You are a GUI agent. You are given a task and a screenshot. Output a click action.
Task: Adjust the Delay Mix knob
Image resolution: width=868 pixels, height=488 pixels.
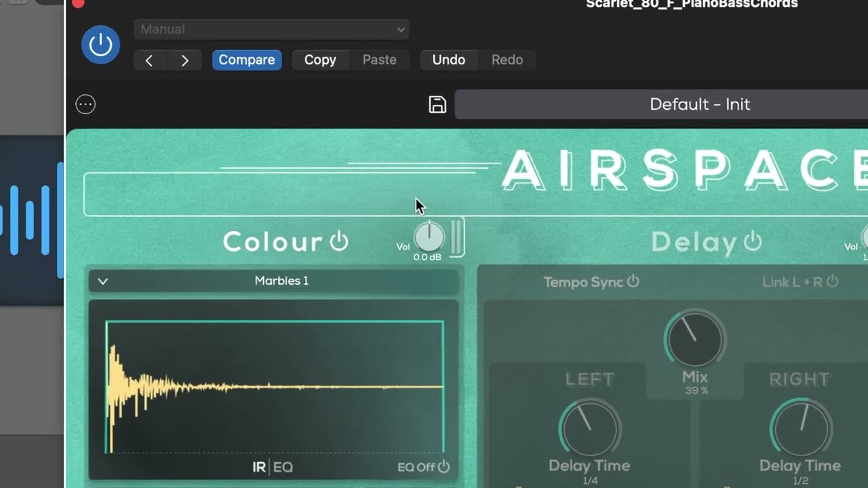click(694, 339)
